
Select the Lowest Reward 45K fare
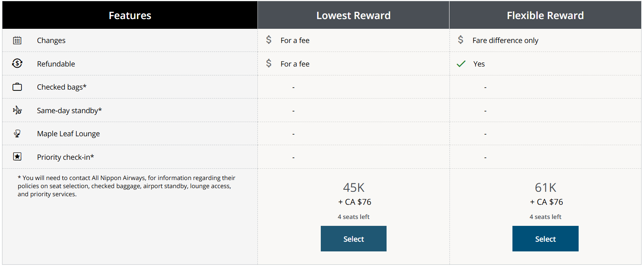point(353,239)
